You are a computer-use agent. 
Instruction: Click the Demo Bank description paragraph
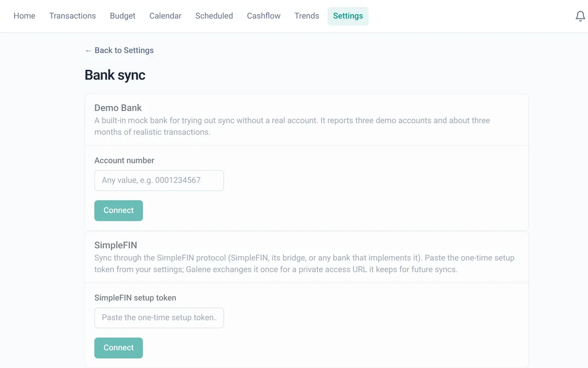click(x=292, y=126)
